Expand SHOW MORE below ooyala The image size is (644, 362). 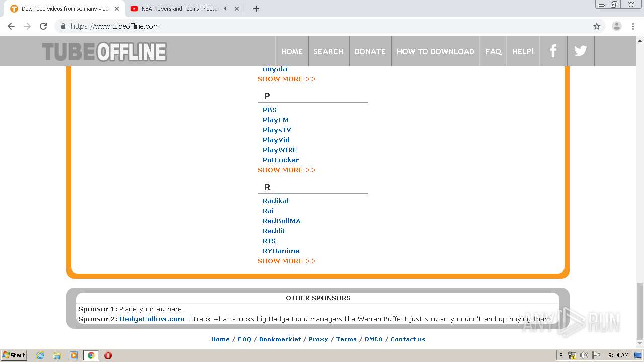click(x=287, y=79)
